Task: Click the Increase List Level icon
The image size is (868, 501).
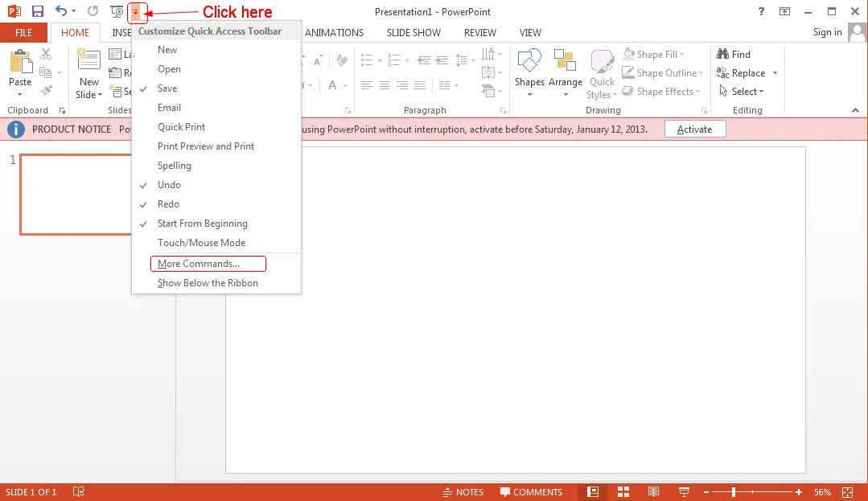Action: [442, 60]
